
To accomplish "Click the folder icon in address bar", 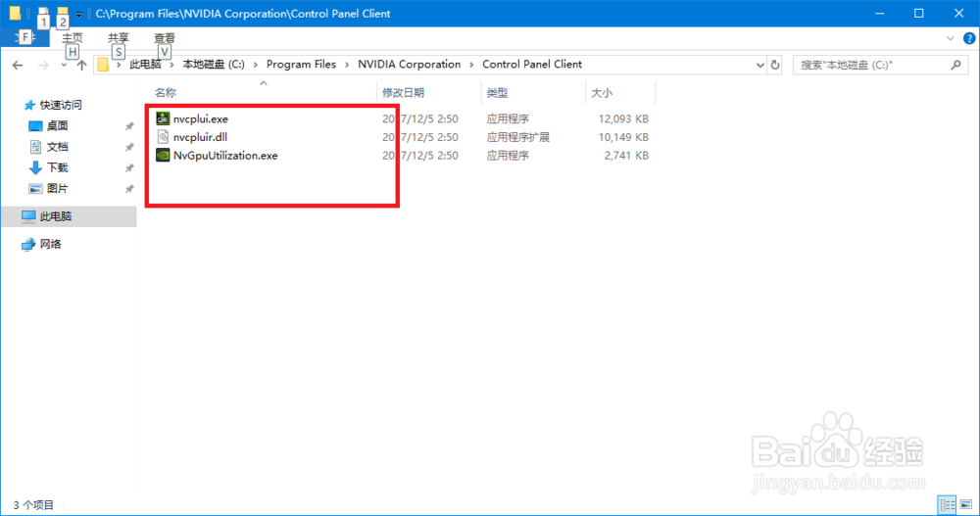I will pos(103,65).
